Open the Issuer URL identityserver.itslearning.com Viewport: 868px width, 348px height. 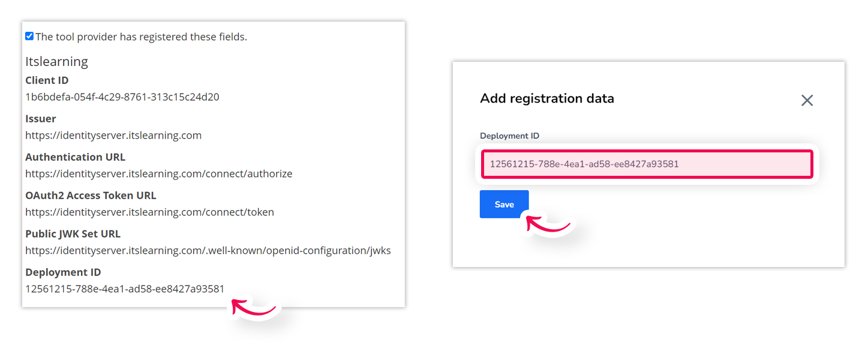(x=113, y=135)
